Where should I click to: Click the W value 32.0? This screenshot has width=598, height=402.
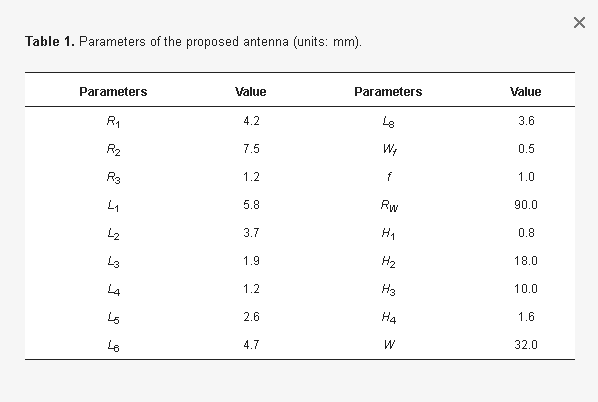pos(526,345)
